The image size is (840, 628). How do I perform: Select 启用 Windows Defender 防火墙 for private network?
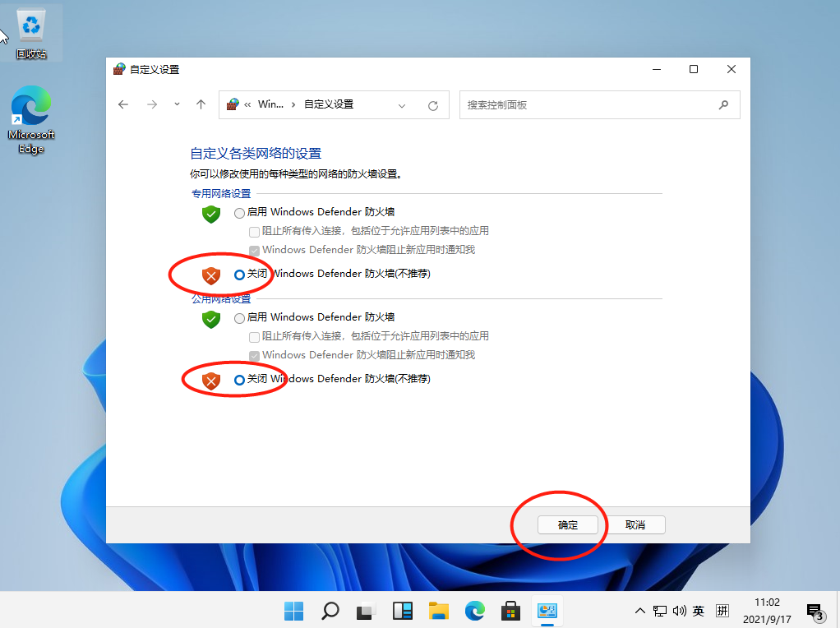tap(239, 213)
